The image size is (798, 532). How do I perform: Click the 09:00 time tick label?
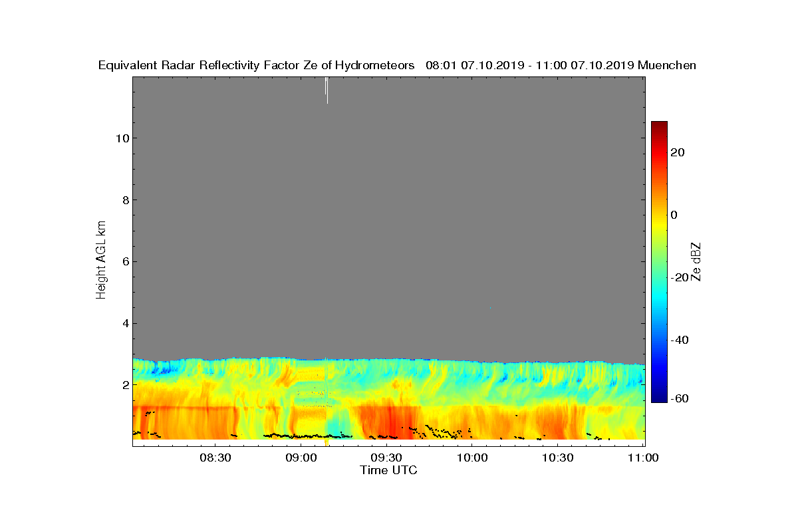(301, 458)
